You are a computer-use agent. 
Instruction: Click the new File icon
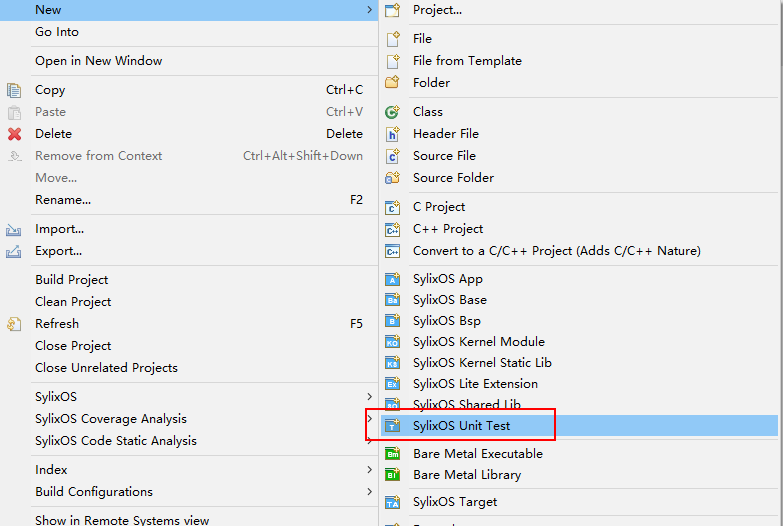click(392, 38)
